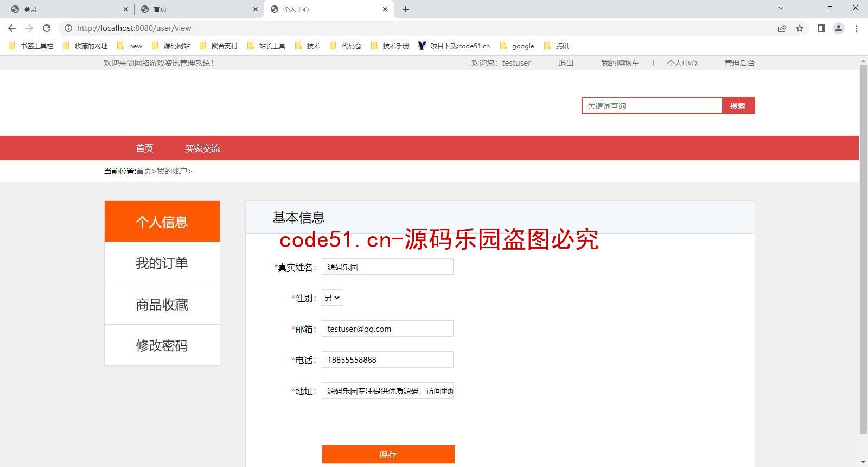This screenshot has width=868, height=467.
Task: Open the 聚合支付 bookmark folder
Action: click(219, 46)
